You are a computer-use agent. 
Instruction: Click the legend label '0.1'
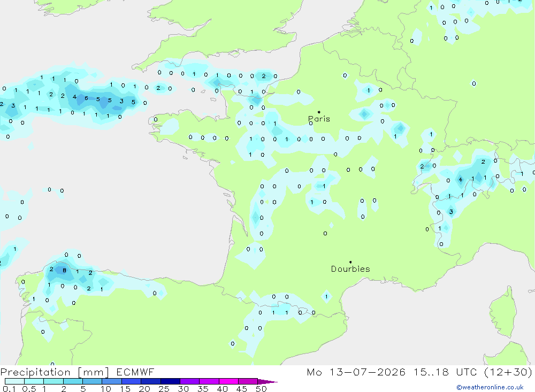[9, 389]
